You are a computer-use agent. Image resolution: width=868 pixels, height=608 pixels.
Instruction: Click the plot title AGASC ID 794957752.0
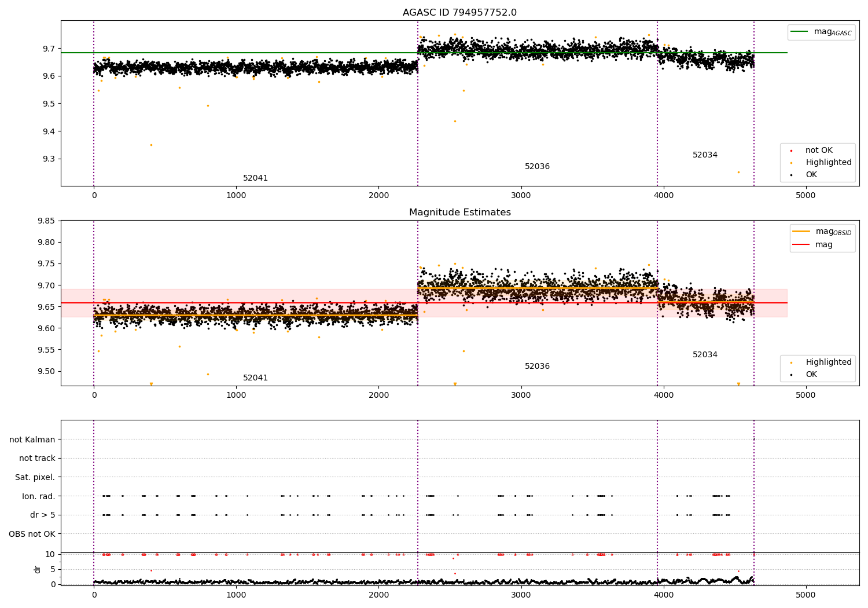coord(459,13)
